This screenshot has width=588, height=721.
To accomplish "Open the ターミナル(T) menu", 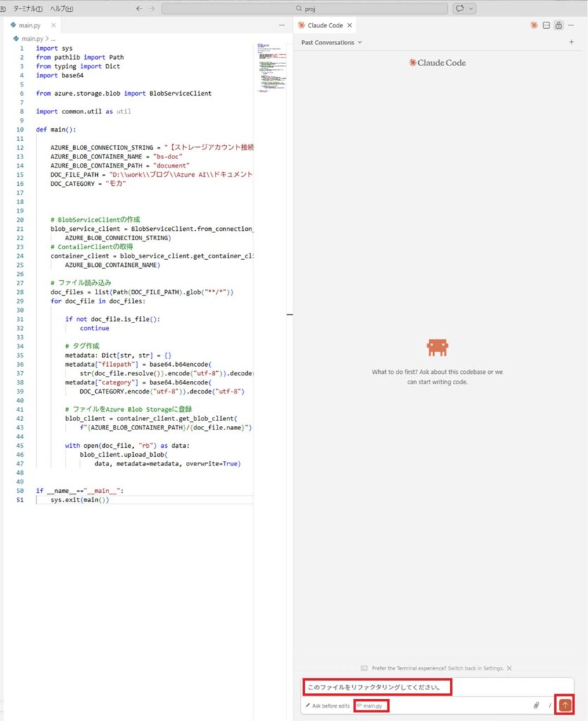I will (x=27, y=8).
